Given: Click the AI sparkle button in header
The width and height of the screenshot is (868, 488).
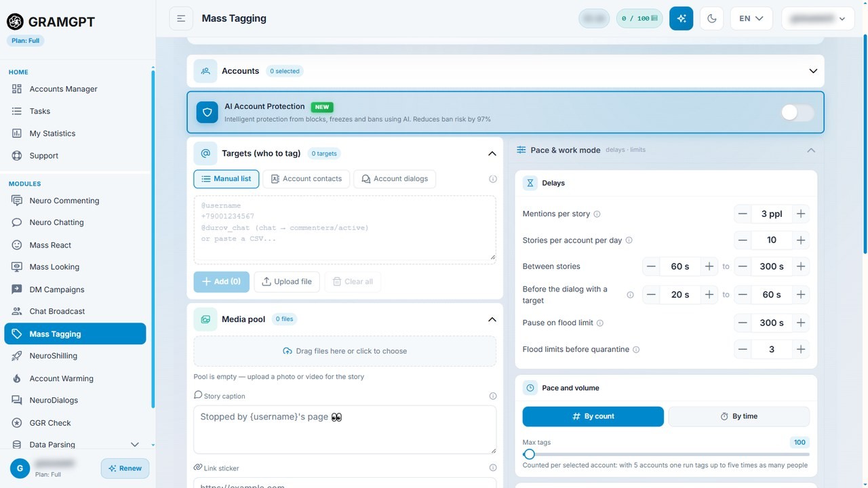Looking at the screenshot, I should [681, 18].
